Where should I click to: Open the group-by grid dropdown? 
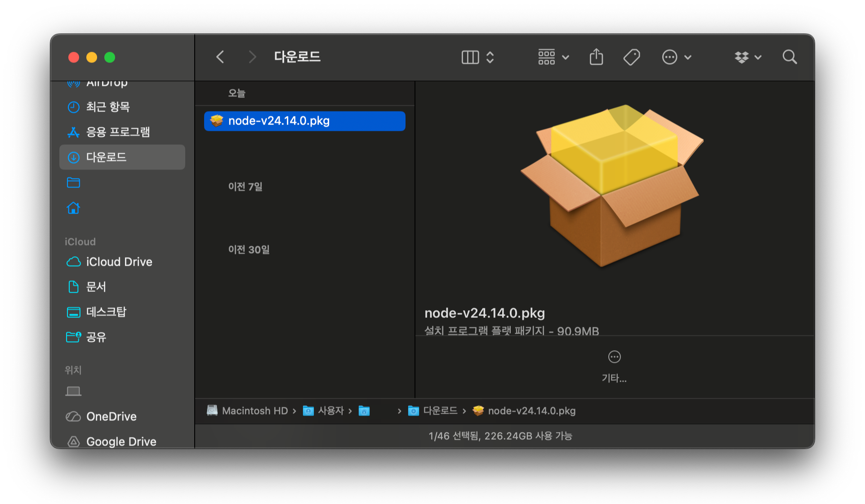click(x=553, y=57)
